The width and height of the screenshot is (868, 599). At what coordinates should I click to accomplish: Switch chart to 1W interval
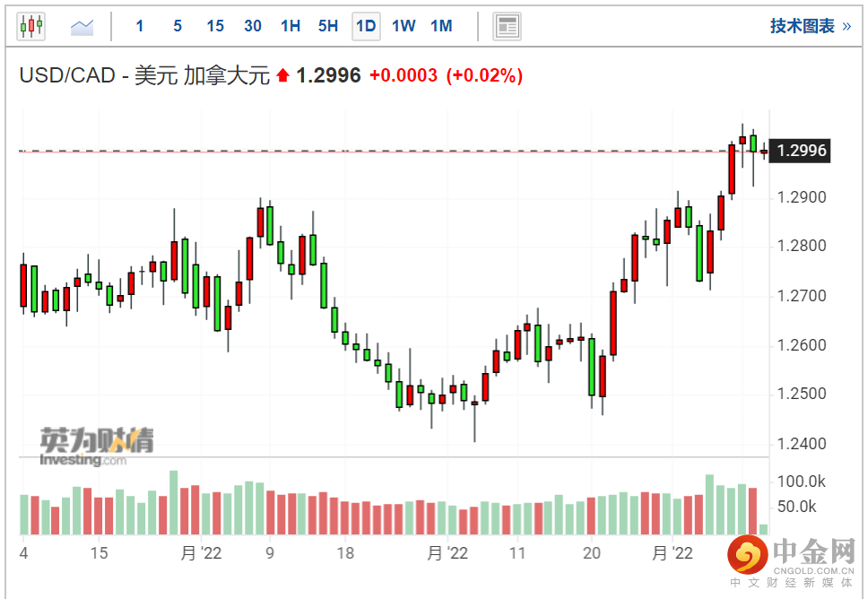click(404, 26)
